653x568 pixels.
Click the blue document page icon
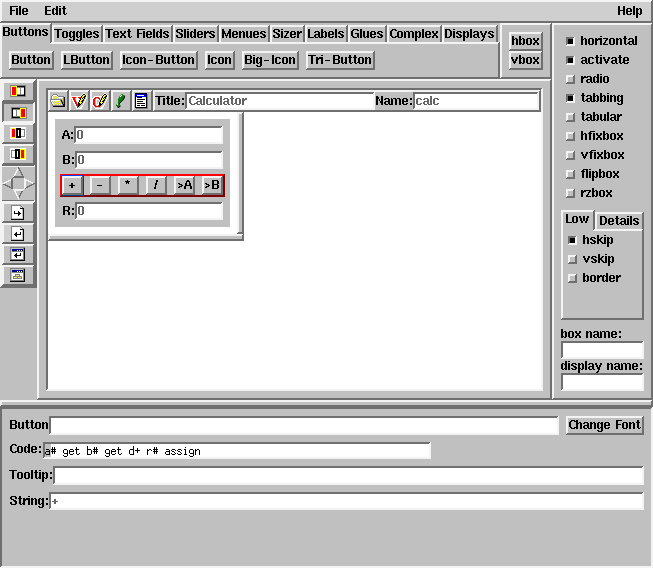point(141,101)
